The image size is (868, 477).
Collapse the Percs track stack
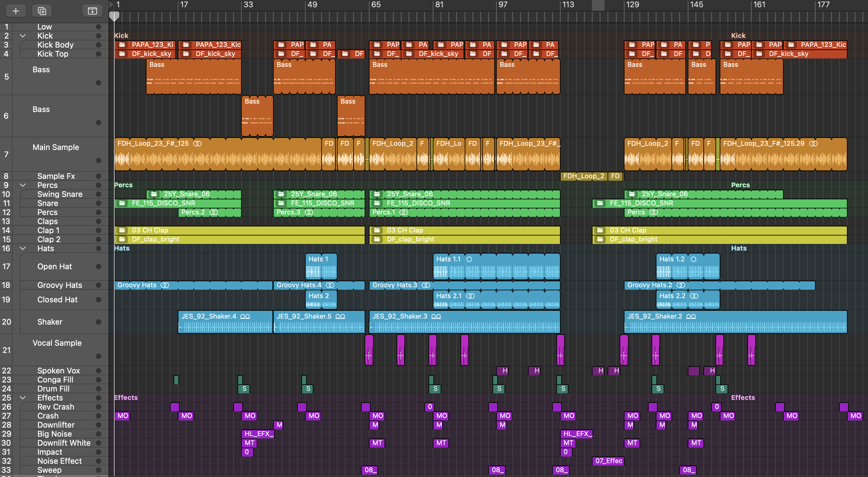(23, 185)
